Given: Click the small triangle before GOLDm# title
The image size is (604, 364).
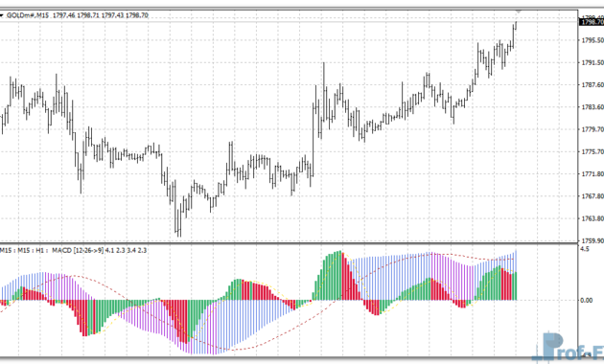Looking at the screenshot, I should click(2, 15).
